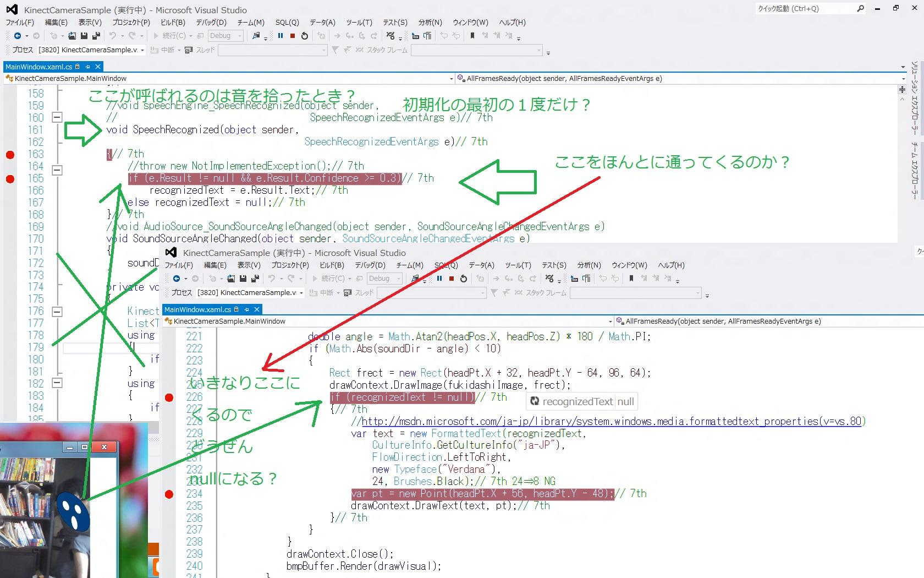Image resolution: width=924 pixels, height=578 pixels.
Task: Click the ビルド(B) menu item
Action: (173, 23)
